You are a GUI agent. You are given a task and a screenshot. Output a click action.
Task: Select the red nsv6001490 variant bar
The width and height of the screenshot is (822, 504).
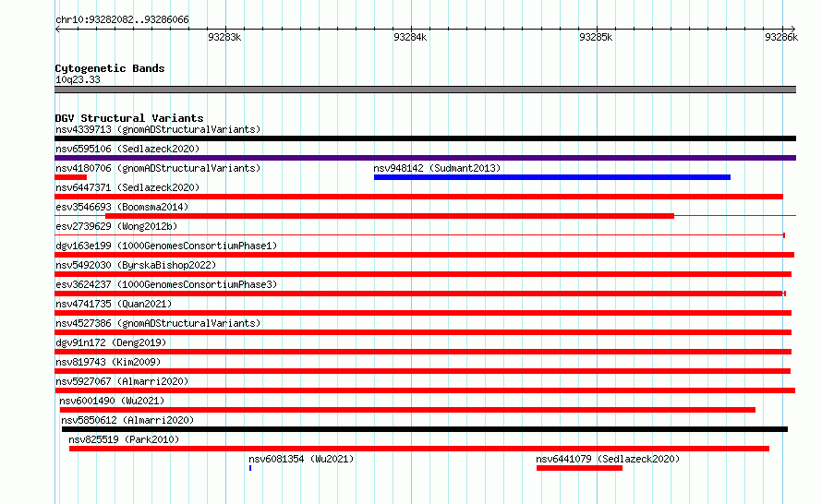[407, 410]
